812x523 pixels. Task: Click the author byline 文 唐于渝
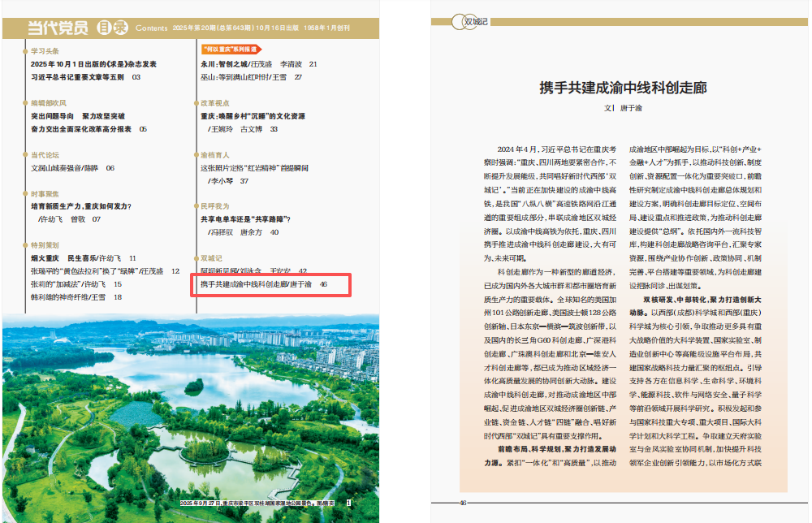tap(623, 107)
